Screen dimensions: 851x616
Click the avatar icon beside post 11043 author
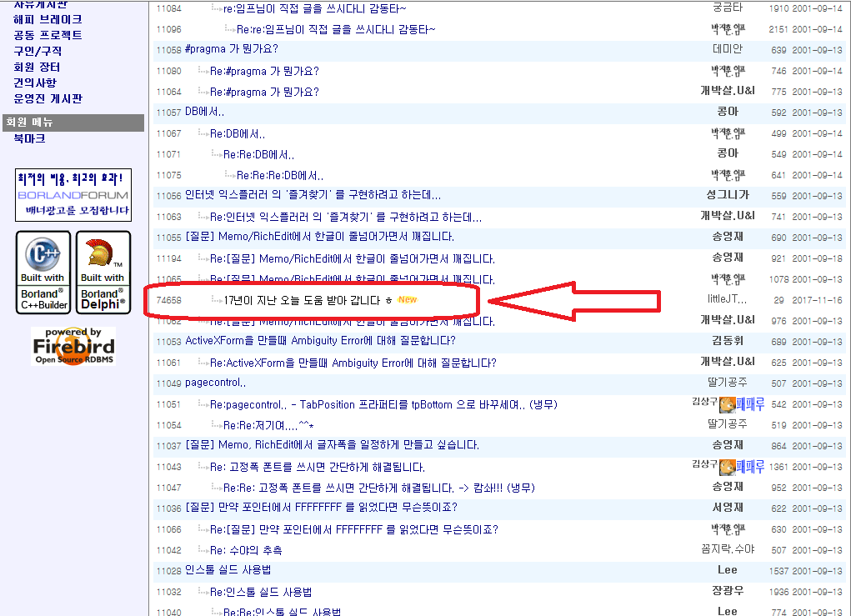(727, 467)
